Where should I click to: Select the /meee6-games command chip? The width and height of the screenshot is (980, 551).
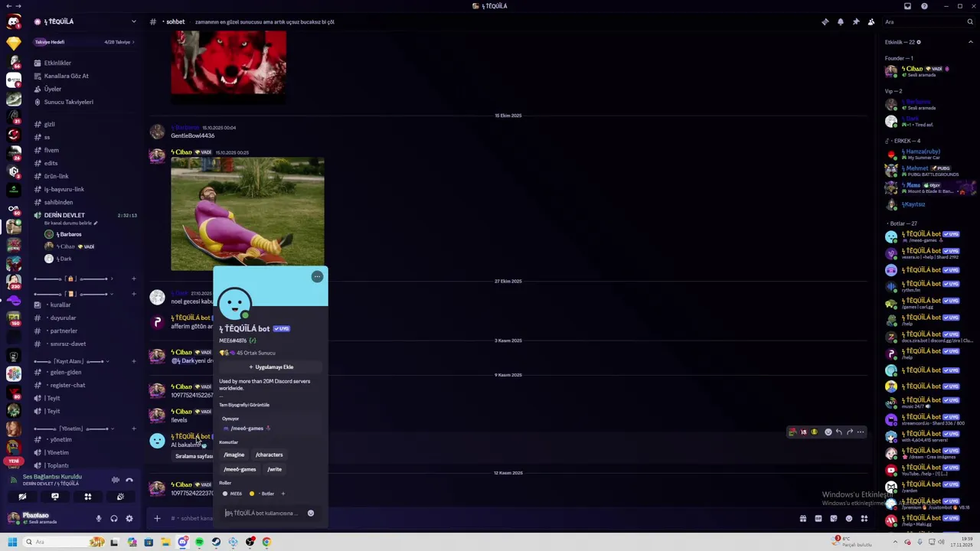tap(240, 469)
